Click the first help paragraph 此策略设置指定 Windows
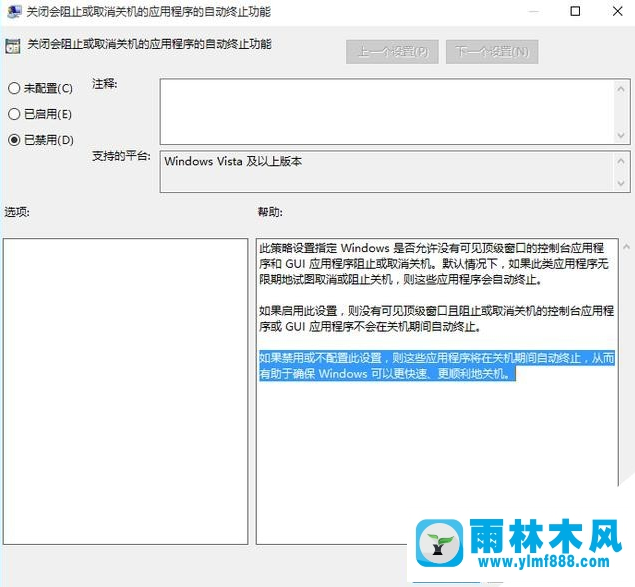This screenshot has width=635, height=587. click(434, 264)
